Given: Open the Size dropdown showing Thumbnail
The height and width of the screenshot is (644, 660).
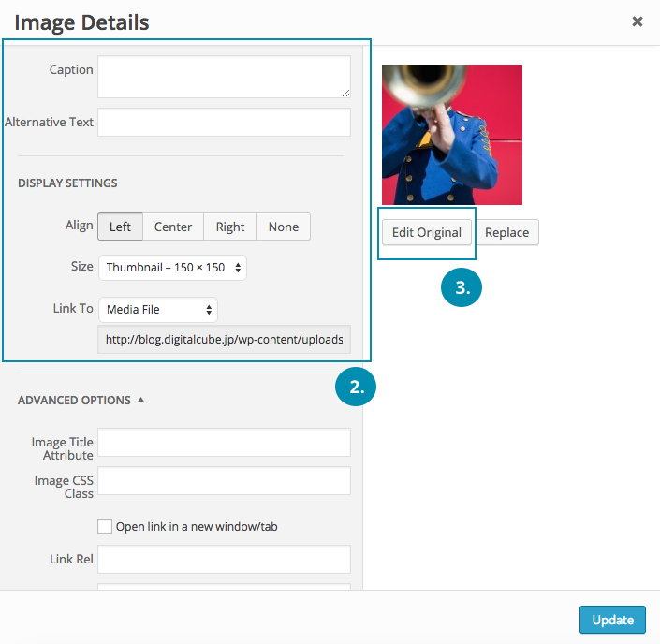Looking at the screenshot, I should click(172, 268).
